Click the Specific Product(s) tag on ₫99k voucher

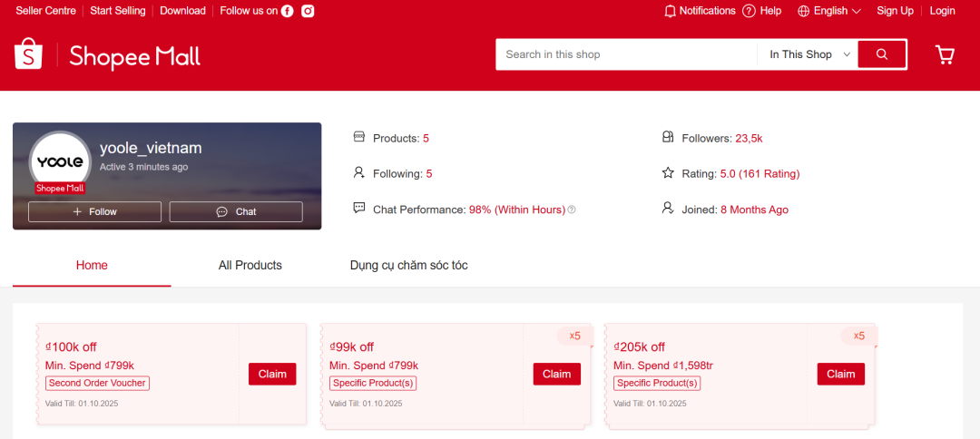click(x=373, y=383)
